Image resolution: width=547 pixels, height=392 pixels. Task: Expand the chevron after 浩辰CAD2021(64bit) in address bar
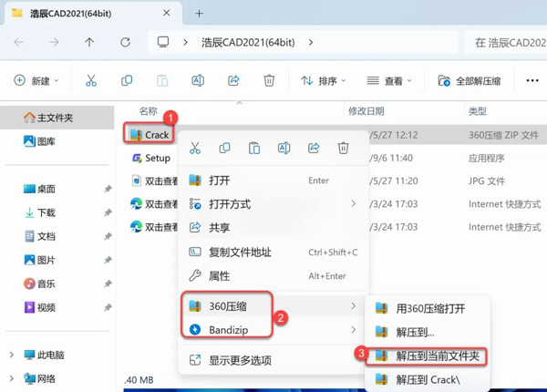coord(311,42)
